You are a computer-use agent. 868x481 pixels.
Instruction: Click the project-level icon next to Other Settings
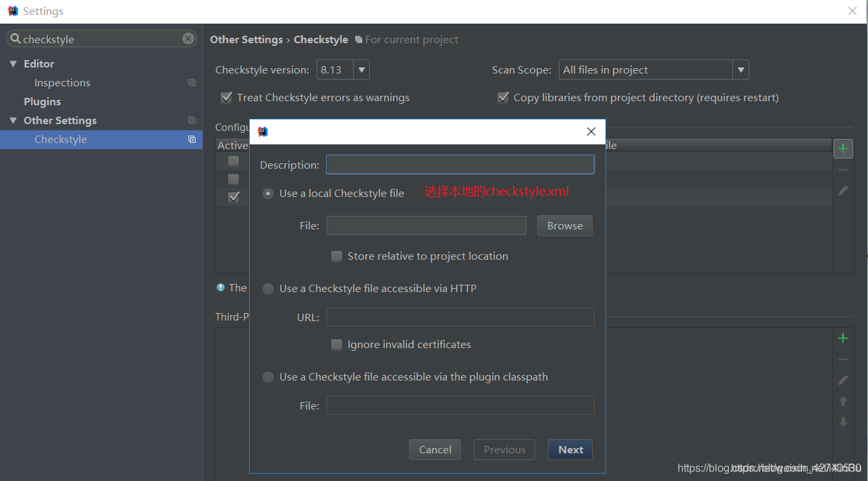tap(192, 120)
